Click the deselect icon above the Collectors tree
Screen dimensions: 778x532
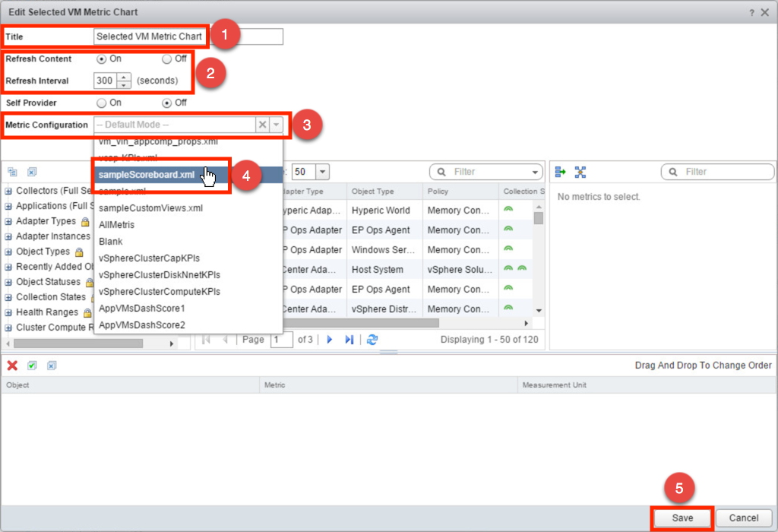(x=31, y=172)
